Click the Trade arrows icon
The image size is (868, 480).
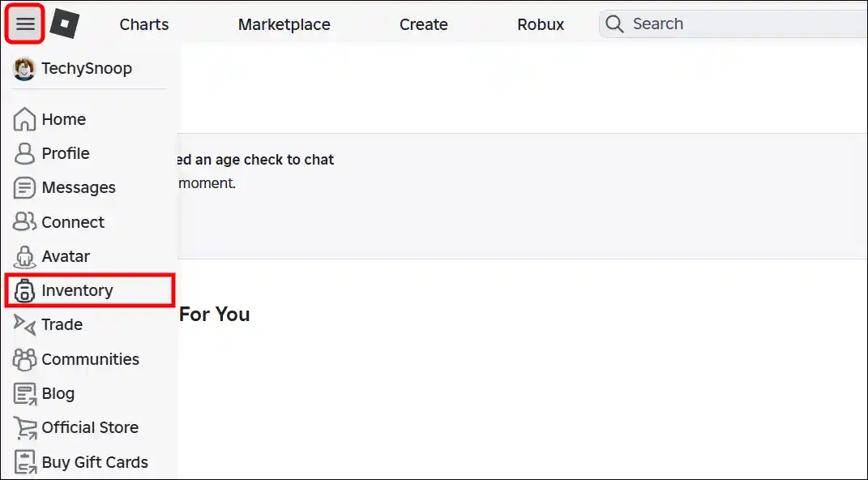pos(25,325)
